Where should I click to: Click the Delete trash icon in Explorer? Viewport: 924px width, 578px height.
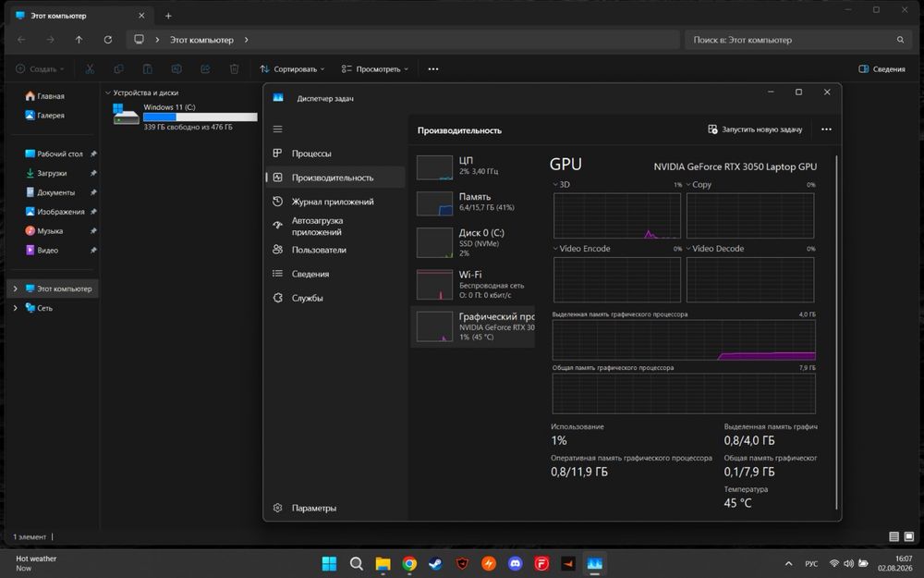click(234, 69)
